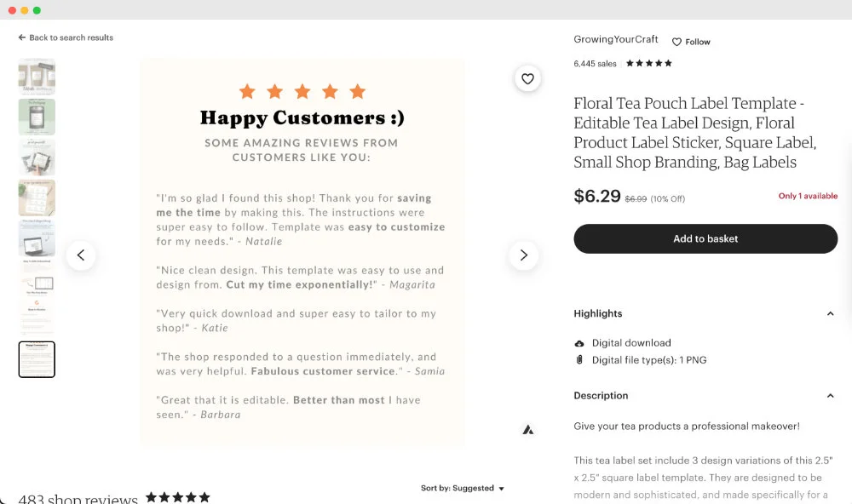Viewport: 852px width, 504px height.
Task: Click the previous image arrow
Action: (x=81, y=255)
